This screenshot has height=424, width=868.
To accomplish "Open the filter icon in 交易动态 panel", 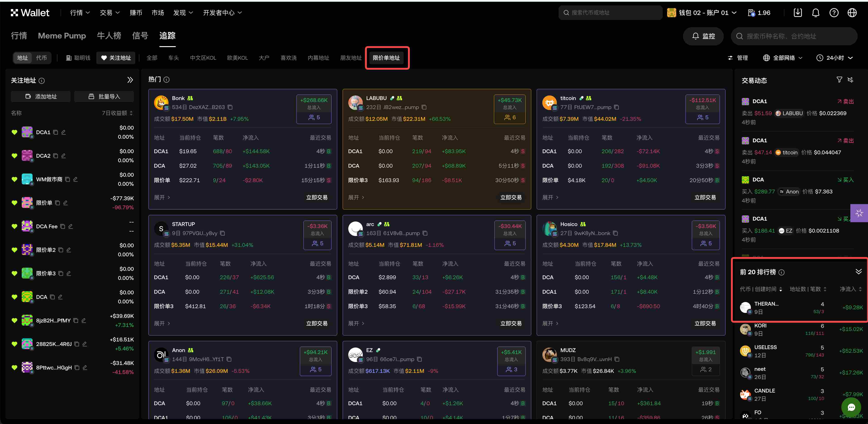I will pyautogui.click(x=839, y=80).
